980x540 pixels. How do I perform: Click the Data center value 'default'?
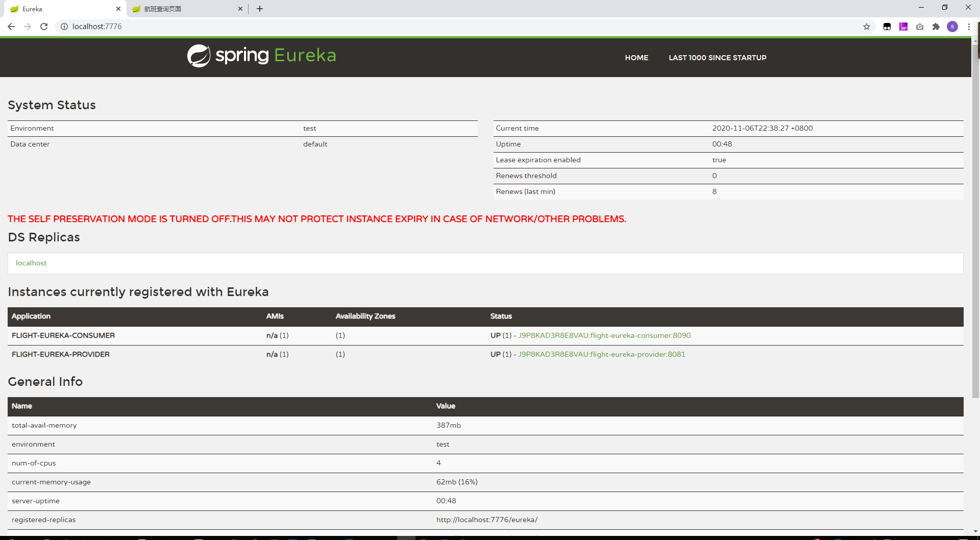tap(315, 144)
